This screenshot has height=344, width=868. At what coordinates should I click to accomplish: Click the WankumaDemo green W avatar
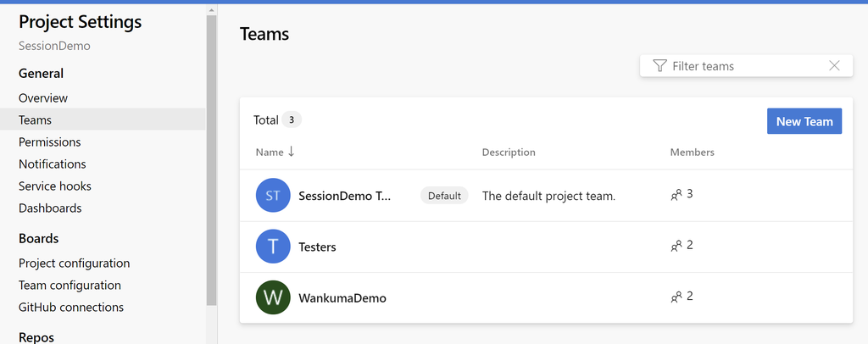pos(273,297)
